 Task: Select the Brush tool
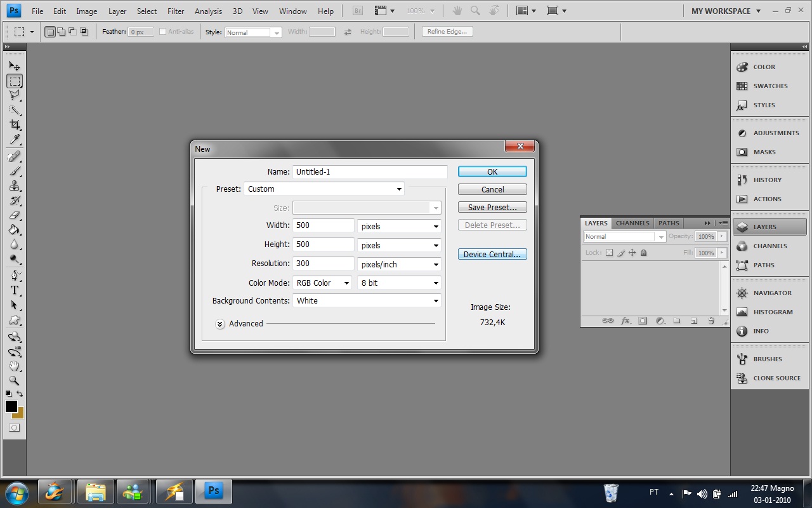[x=15, y=171]
